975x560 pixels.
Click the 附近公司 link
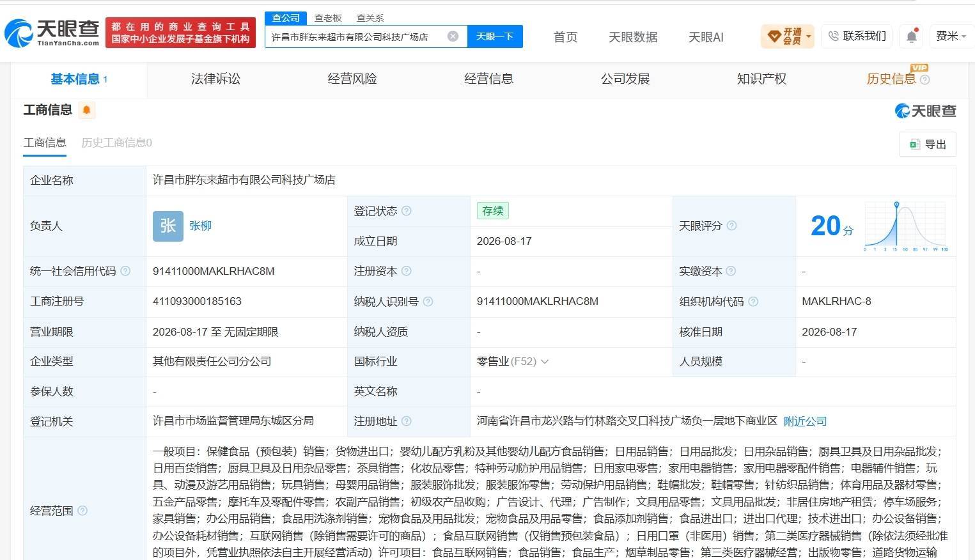point(805,421)
